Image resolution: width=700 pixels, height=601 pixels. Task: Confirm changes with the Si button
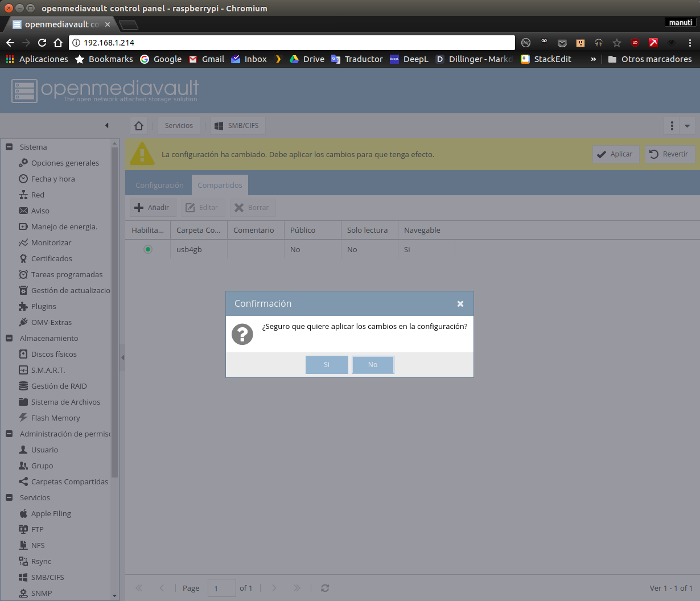(327, 365)
